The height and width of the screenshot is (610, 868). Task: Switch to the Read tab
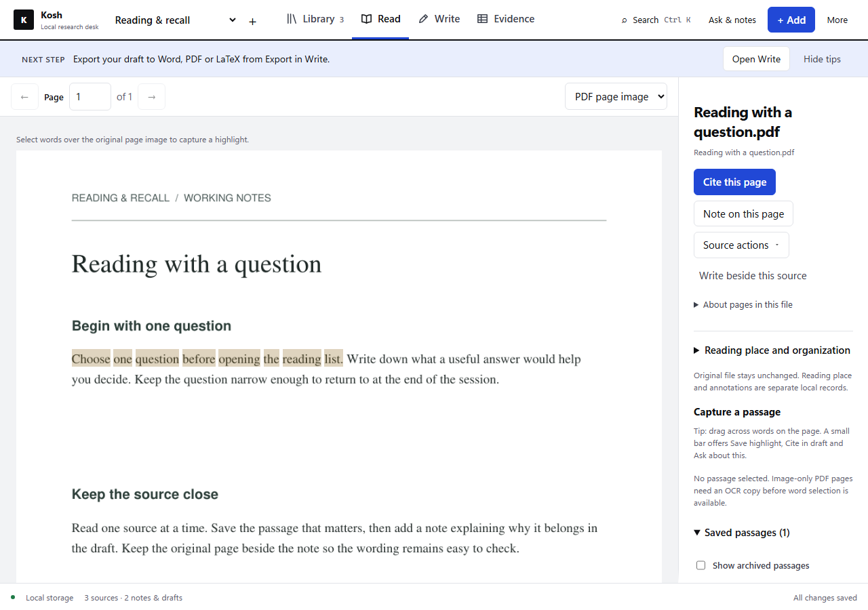pyautogui.click(x=380, y=19)
